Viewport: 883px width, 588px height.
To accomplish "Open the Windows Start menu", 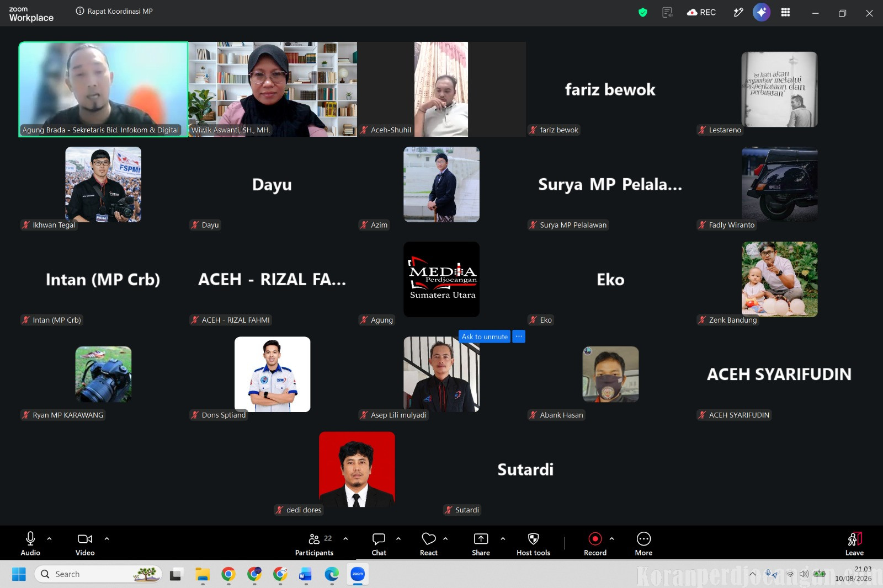I will [19, 574].
